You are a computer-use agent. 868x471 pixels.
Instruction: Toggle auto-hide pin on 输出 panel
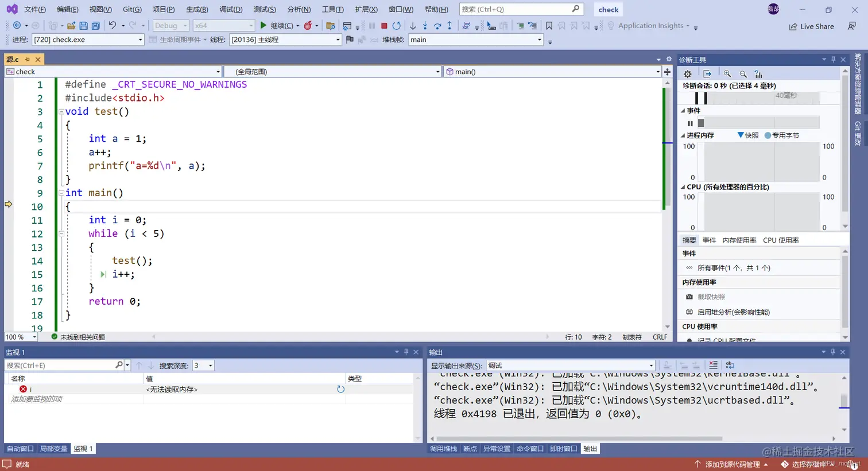click(833, 352)
